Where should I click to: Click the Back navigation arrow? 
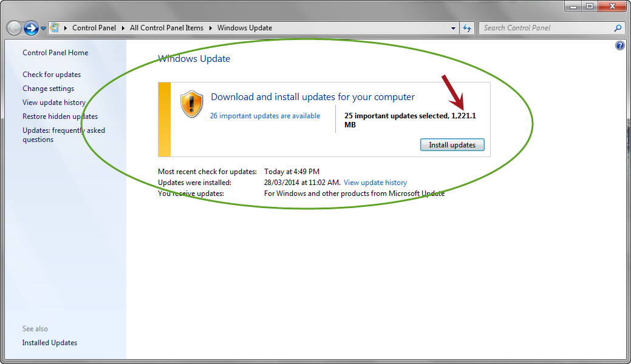14,28
